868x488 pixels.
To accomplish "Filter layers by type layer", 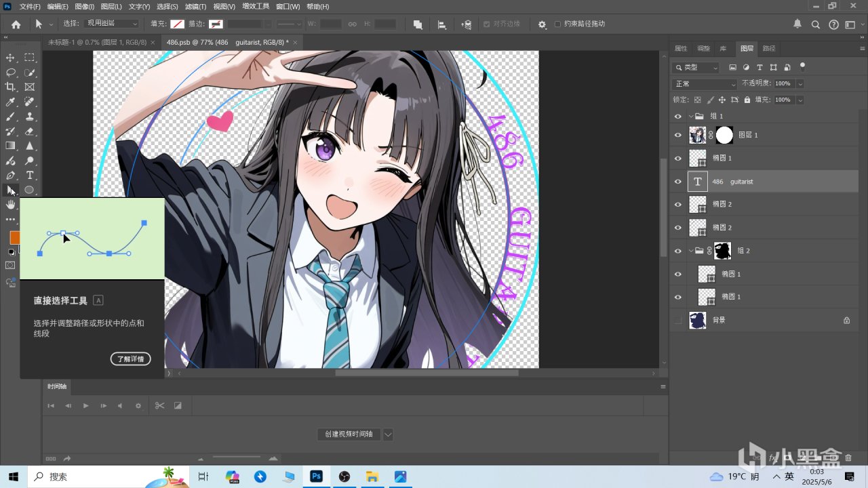I will click(x=759, y=67).
